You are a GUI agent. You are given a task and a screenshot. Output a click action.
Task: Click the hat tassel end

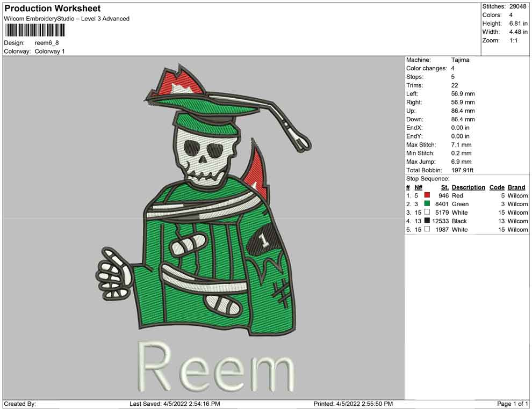pos(302,142)
